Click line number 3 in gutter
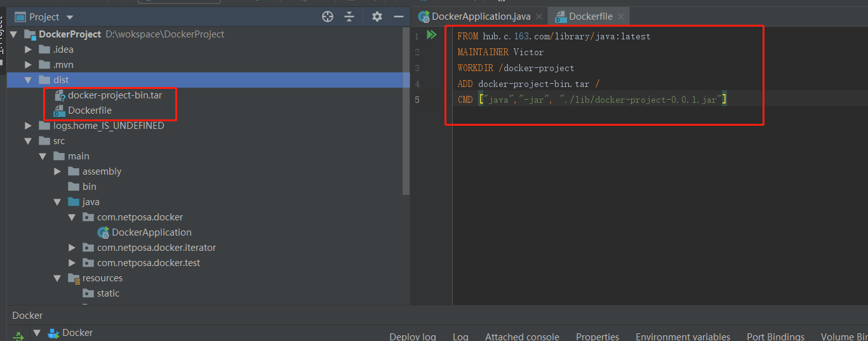Screen dimensions: 868x341 tap(417, 68)
